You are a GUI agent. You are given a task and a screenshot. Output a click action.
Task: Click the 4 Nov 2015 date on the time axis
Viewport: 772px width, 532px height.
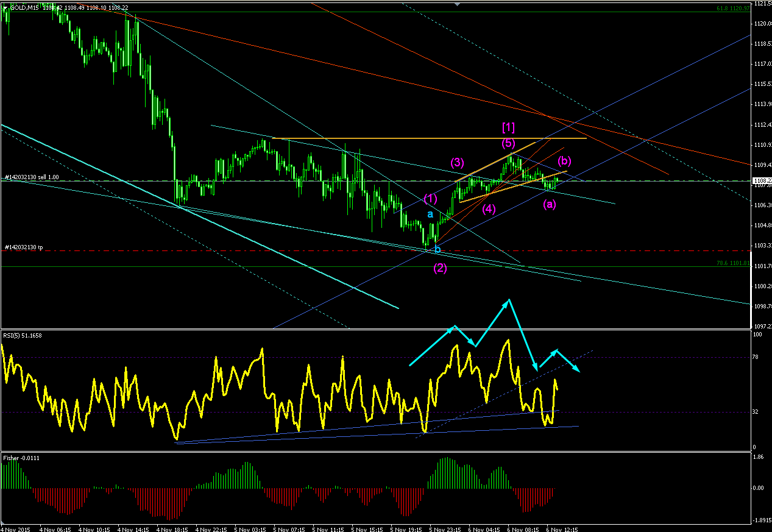point(16,529)
